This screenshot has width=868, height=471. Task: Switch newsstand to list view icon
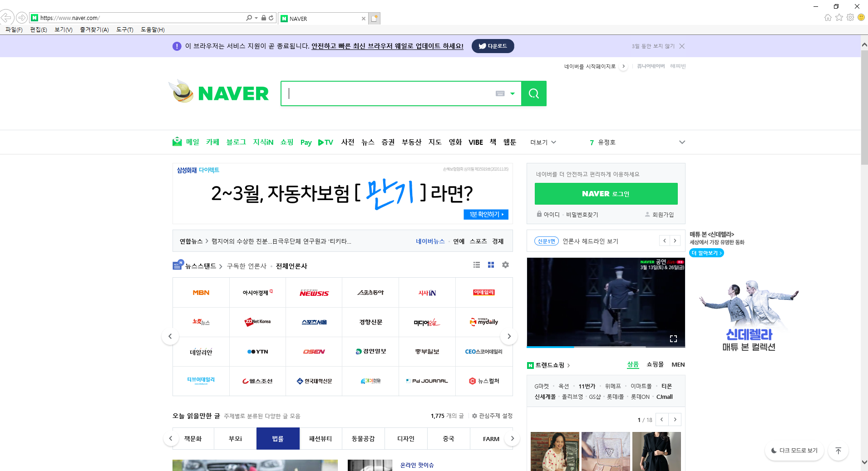pos(477,265)
